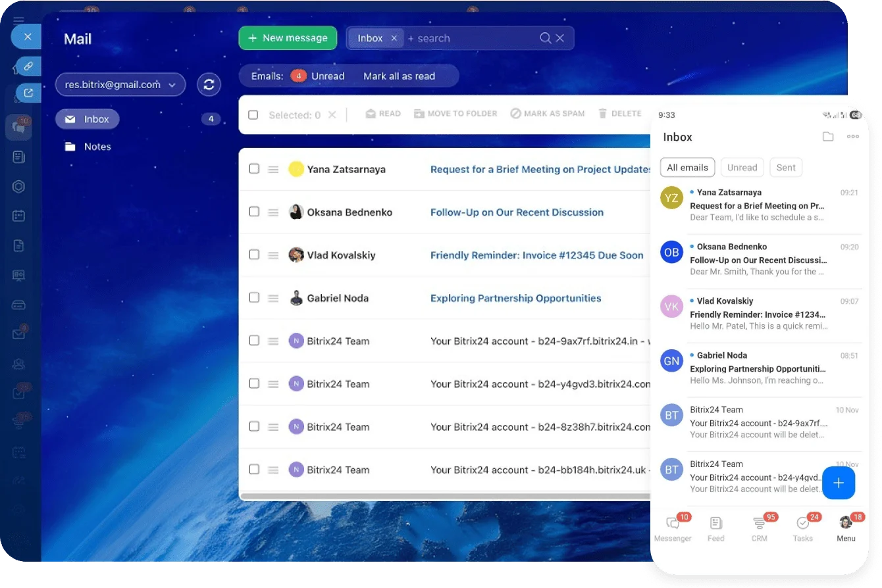Check the select-all checkbox in toolbar
Screen dimensions: 882x588
click(253, 113)
